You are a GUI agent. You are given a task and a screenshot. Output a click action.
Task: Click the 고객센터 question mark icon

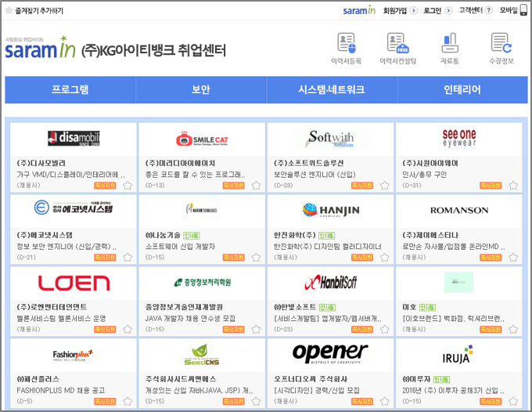pos(488,10)
